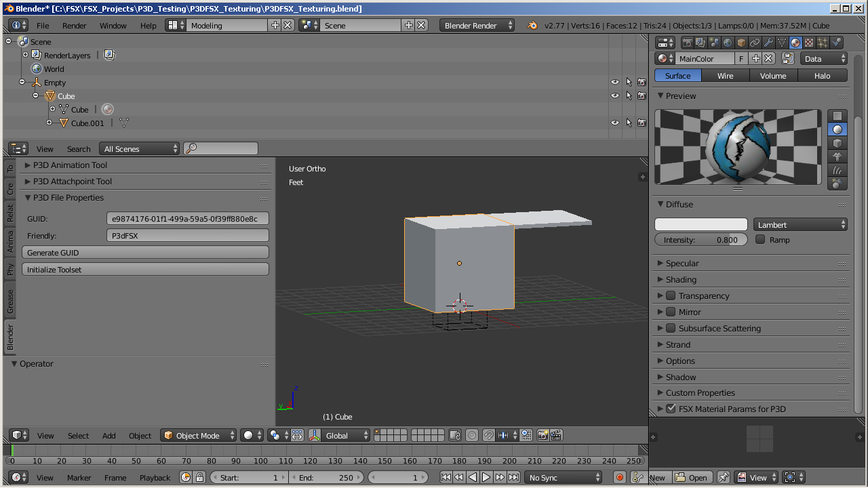Open the Object Mode dropdown
868x488 pixels.
pyautogui.click(x=198, y=436)
